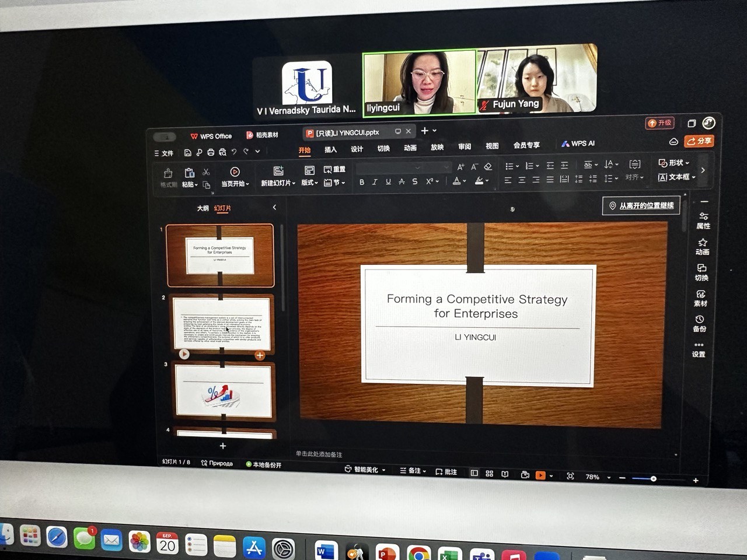Click the font color A swatch
This screenshot has width=747, height=560.
click(456, 181)
